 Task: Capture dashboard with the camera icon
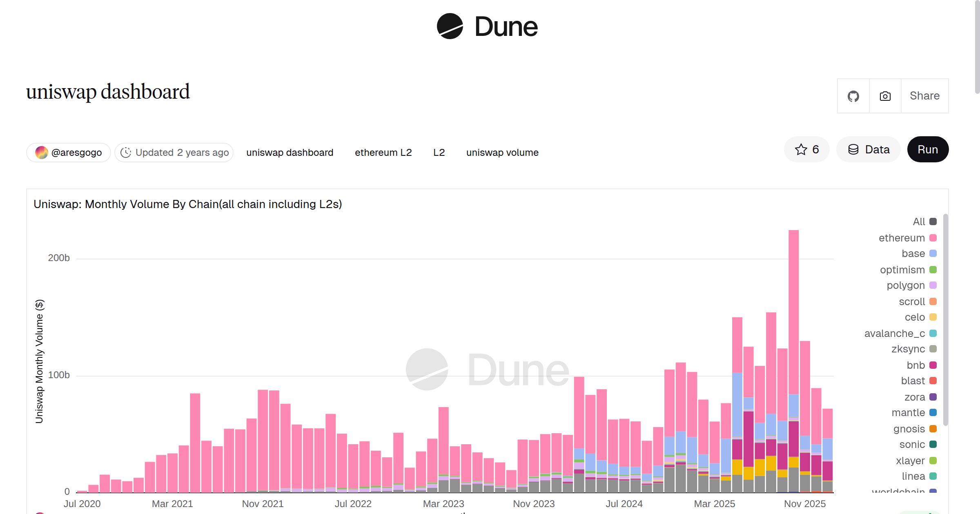click(884, 96)
